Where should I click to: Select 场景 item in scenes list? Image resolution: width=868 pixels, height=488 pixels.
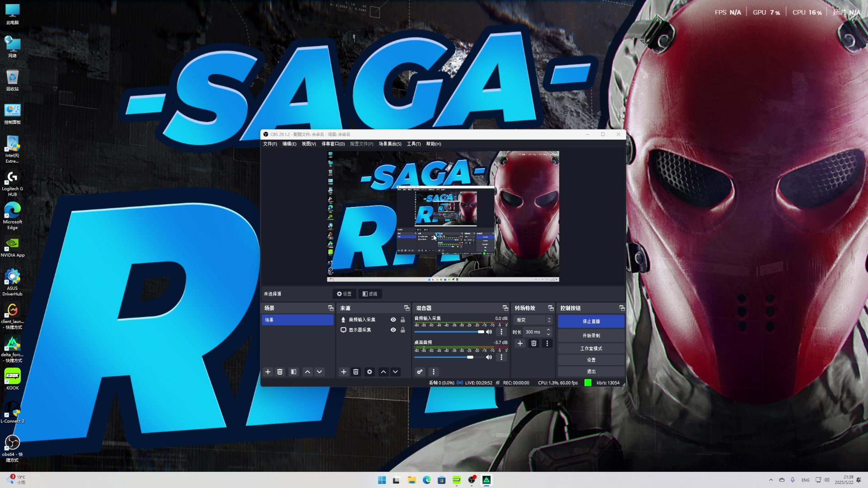click(x=297, y=320)
